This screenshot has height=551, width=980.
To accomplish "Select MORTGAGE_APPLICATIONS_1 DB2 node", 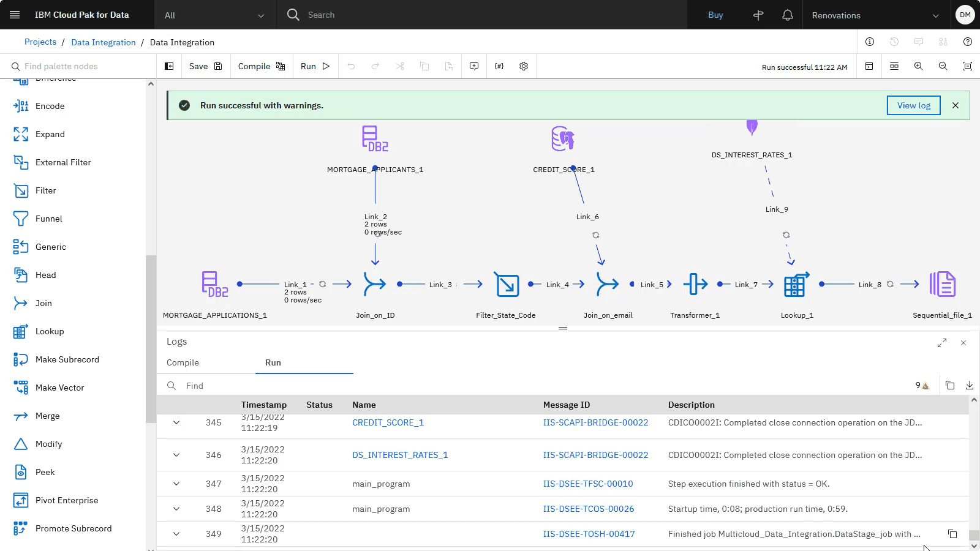I will (x=215, y=284).
